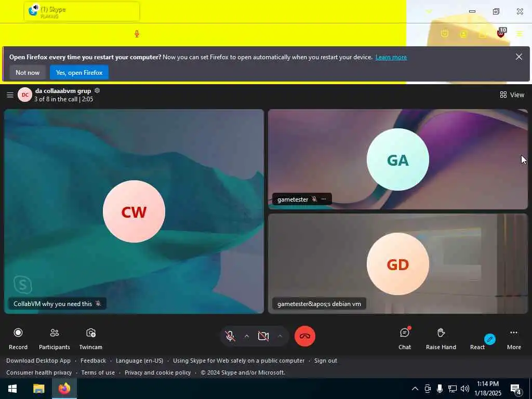532x399 pixels.
Task: Open the da collaaabvm grup title
Action: point(63,91)
